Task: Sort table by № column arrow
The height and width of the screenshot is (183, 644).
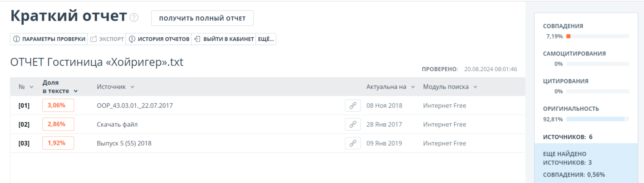Action: tap(31, 87)
